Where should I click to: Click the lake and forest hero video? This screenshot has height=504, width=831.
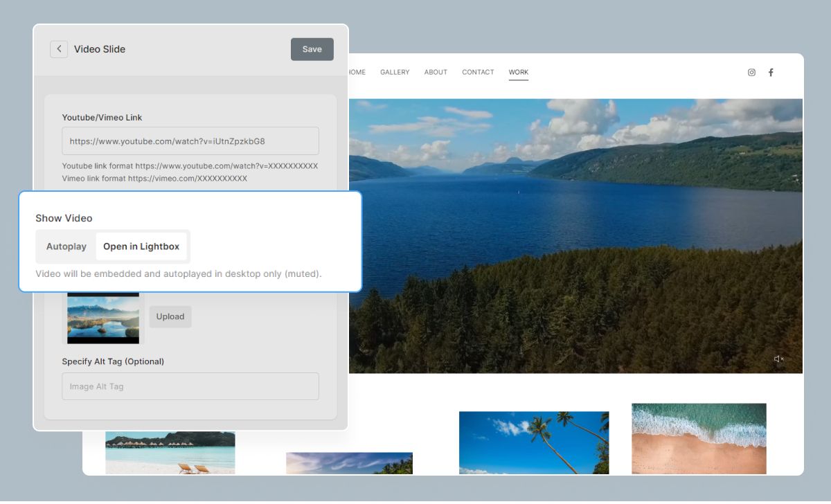point(575,235)
